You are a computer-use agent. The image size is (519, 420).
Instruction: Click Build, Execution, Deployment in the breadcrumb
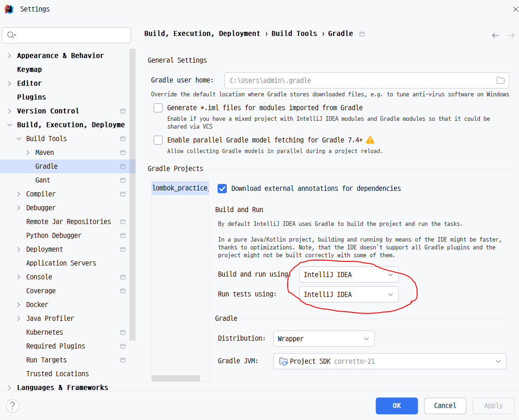(x=202, y=34)
